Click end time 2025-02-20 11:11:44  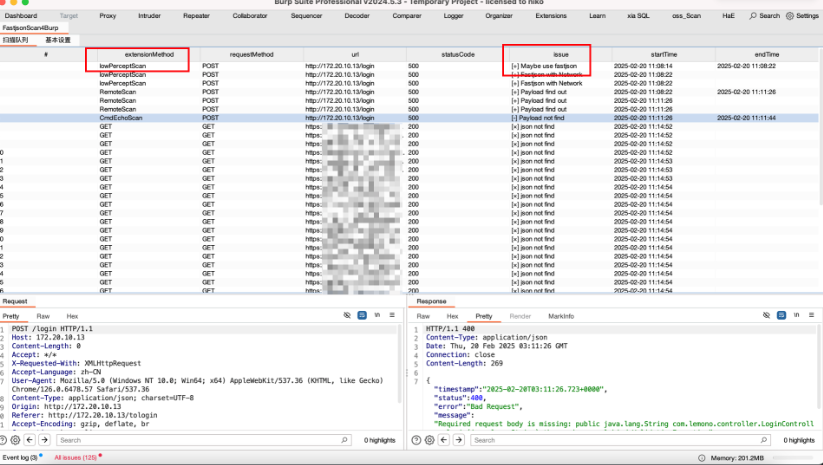click(x=746, y=118)
